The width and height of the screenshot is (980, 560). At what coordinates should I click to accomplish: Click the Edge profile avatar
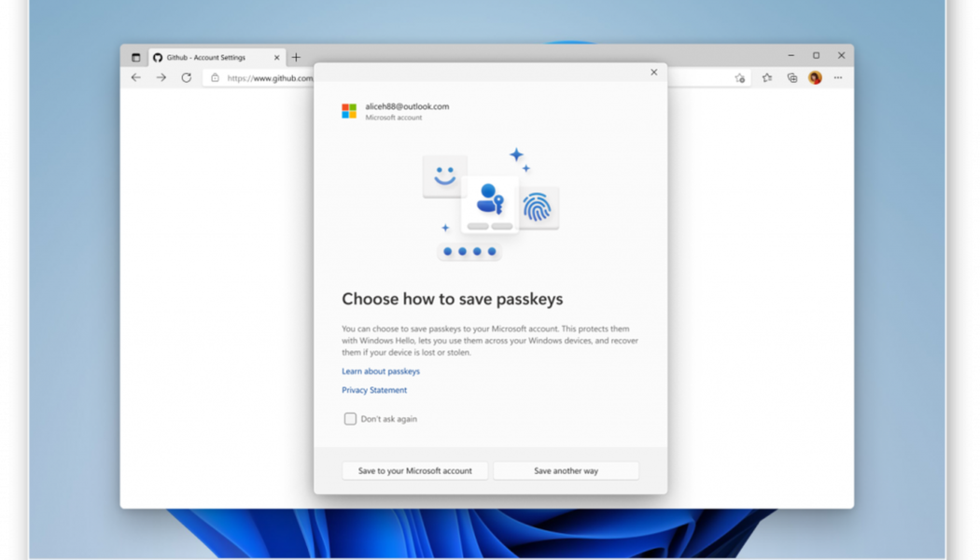[x=816, y=78]
